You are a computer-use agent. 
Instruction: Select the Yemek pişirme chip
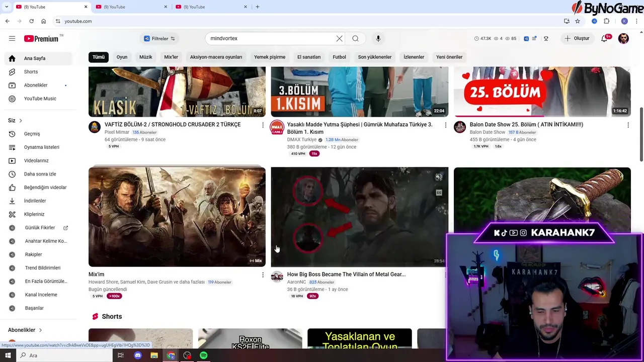(270, 57)
